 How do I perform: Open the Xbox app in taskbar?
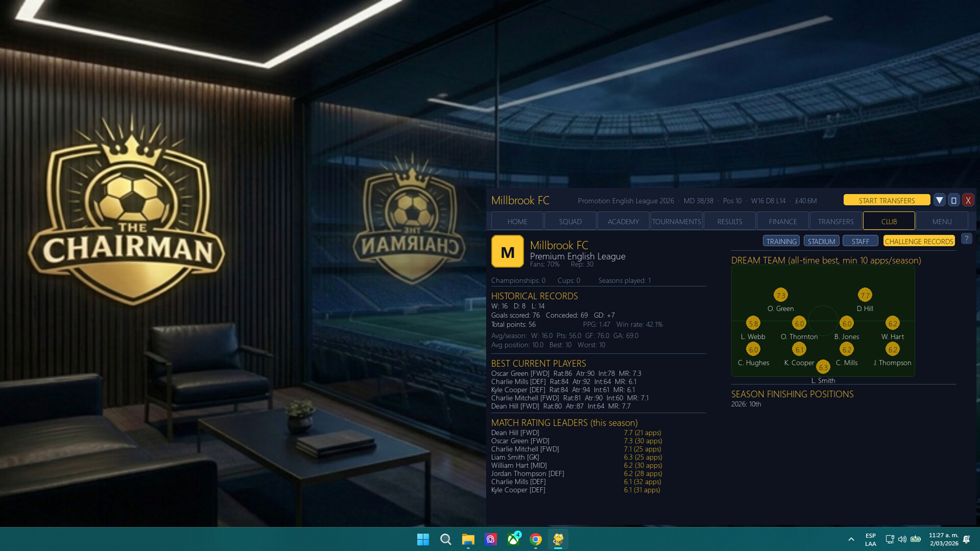[x=513, y=539]
